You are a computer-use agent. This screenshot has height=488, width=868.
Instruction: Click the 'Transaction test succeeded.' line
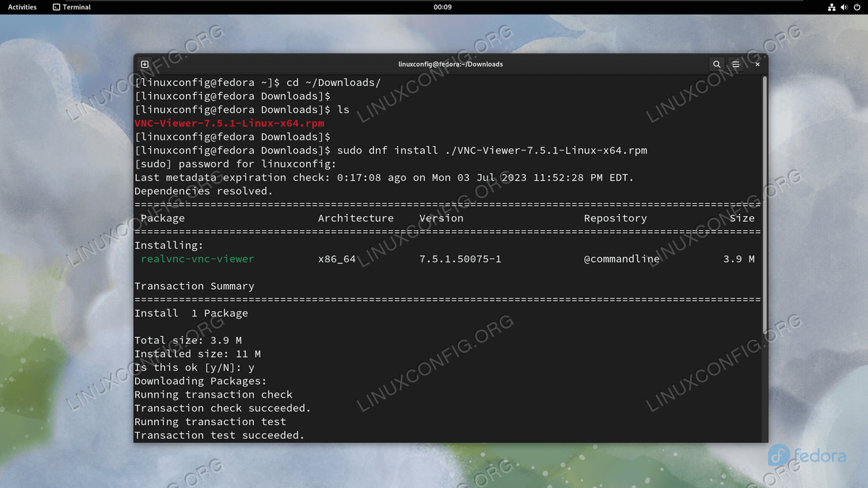click(220, 436)
